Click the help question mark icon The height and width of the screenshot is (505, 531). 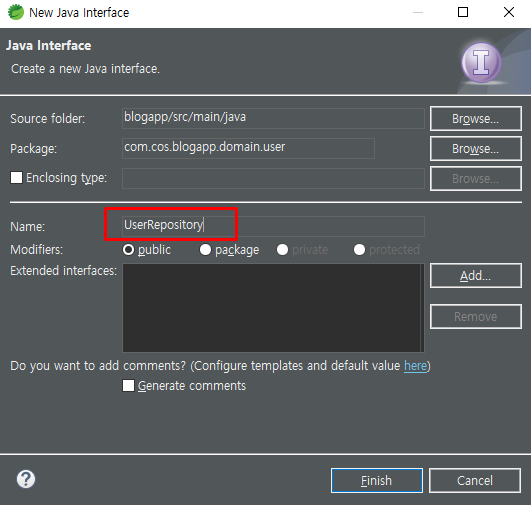(x=26, y=479)
